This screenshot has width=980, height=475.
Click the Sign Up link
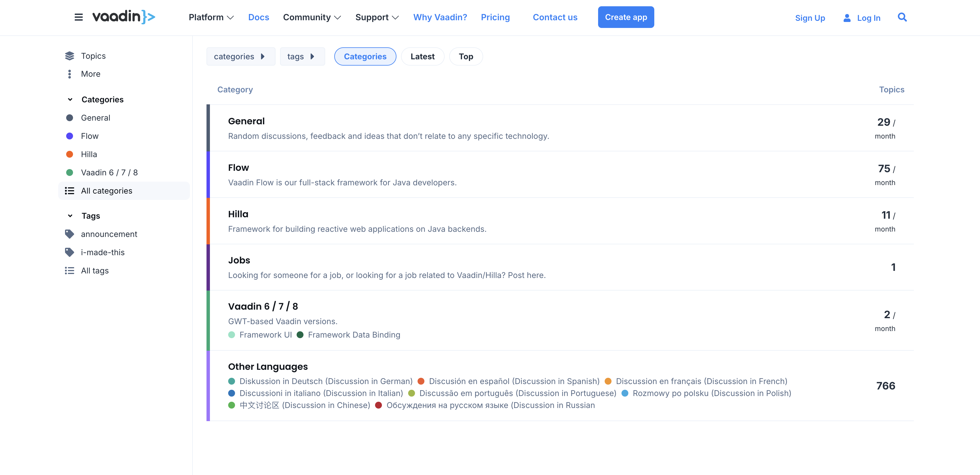pos(810,18)
